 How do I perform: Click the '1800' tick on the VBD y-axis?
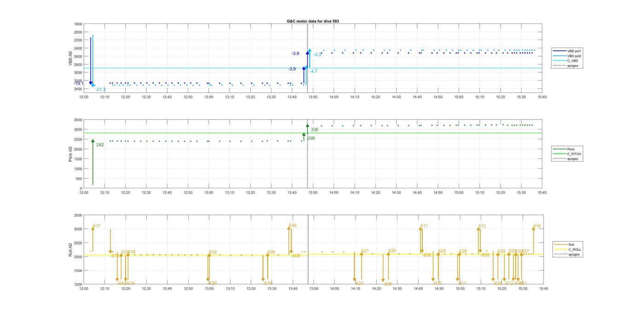point(78,24)
